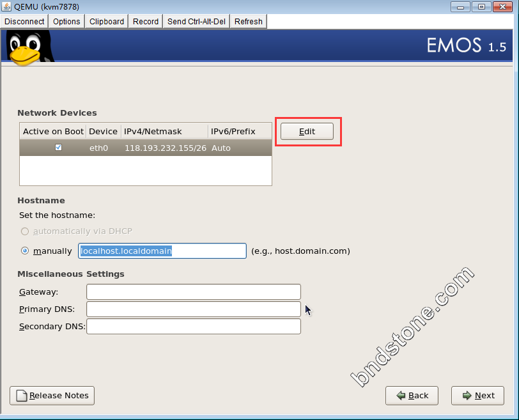Select the eth0 device cell
The height and width of the screenshot is (420, 519).
[98, 148]
